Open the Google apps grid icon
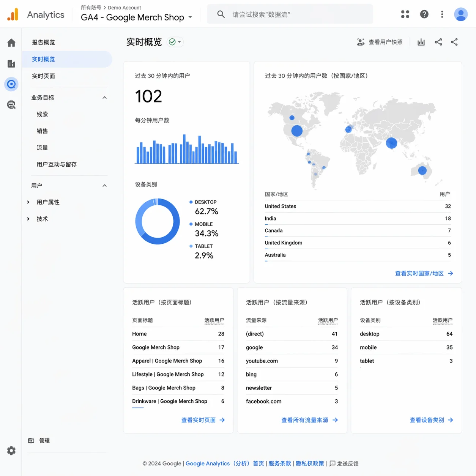The image size is (476, 476). [405, 14]
